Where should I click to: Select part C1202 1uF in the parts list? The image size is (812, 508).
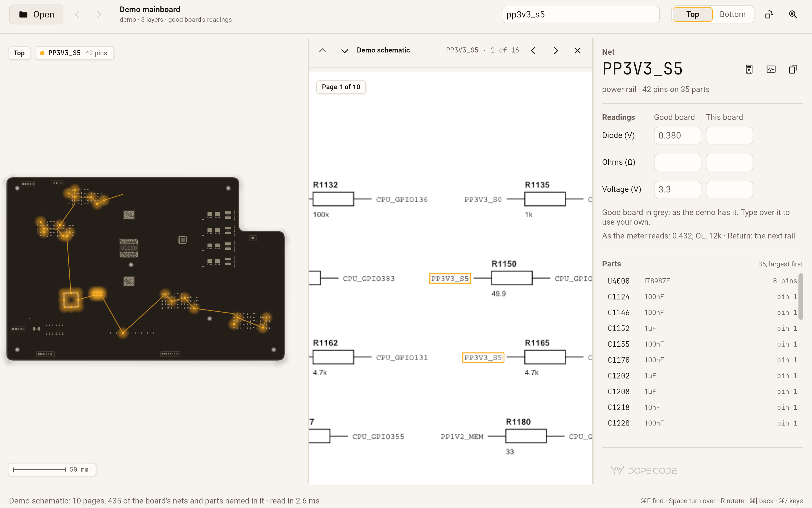click(x=702, y=376)
